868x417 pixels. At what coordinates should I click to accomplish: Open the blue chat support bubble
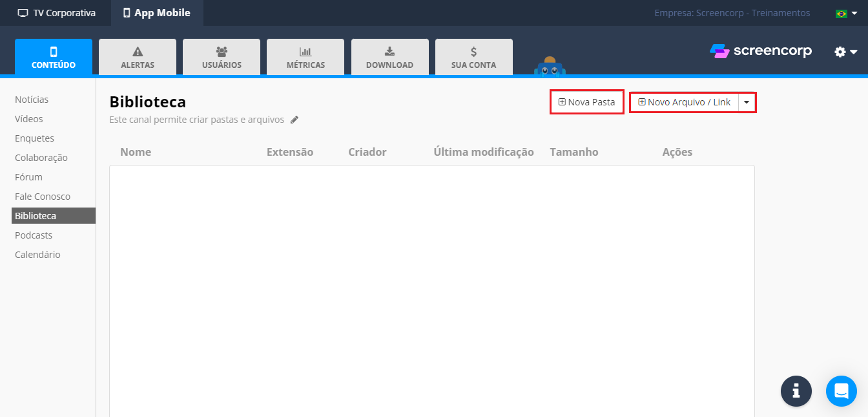(x=841, y=391)
